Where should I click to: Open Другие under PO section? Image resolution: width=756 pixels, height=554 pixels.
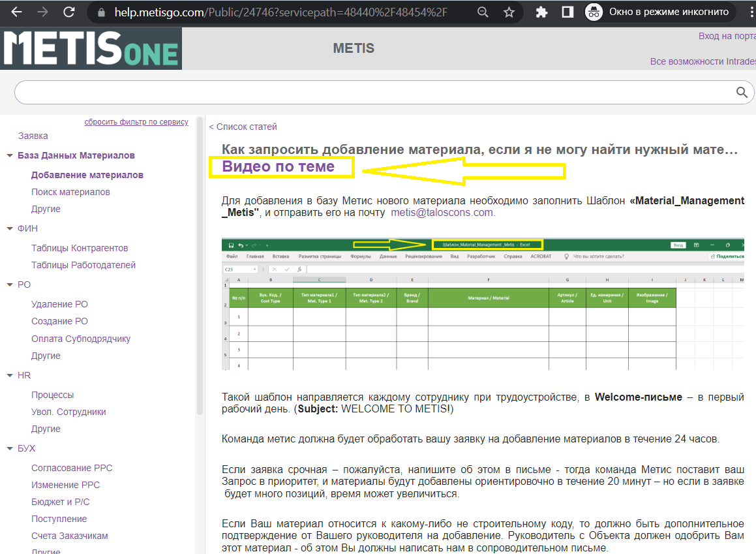click(x=46, y=356)
